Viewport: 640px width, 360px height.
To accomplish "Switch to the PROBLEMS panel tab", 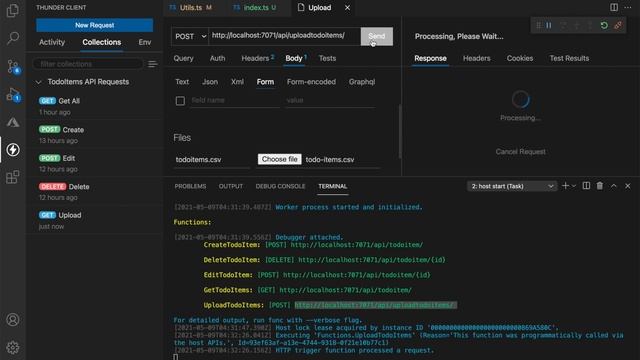I will pyautogui.click(x=190, y=186).
